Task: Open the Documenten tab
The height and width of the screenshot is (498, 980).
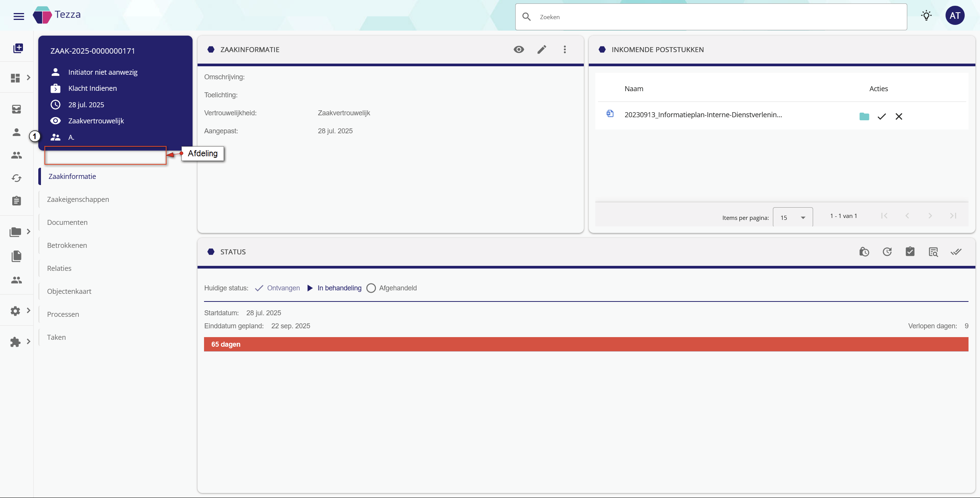Action: (x=67, y=222)
